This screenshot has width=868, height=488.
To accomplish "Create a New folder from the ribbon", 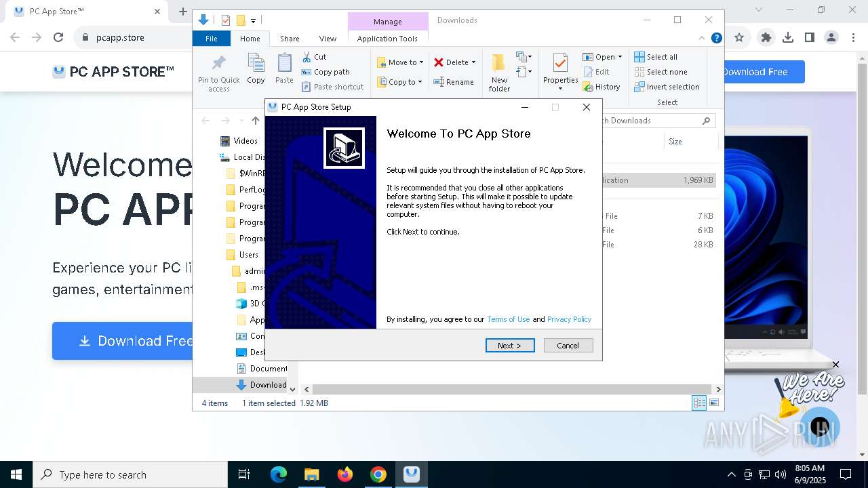I will tap(499, 73).
